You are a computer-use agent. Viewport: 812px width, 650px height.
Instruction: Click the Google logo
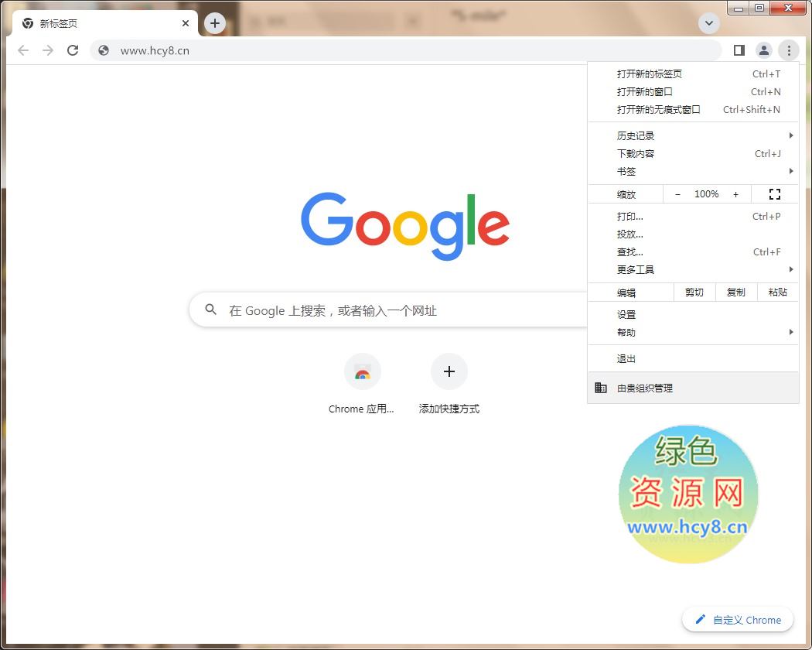pyautogui.click(x=405, y=226)
